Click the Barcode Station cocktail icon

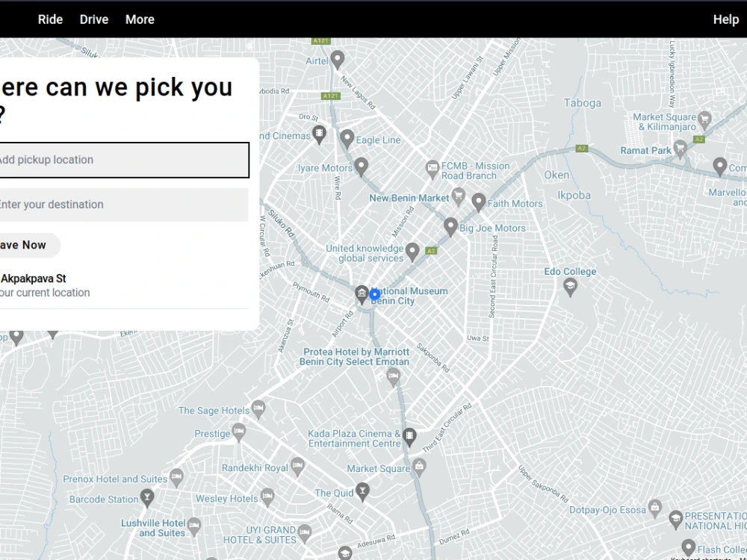click(146, 498)
